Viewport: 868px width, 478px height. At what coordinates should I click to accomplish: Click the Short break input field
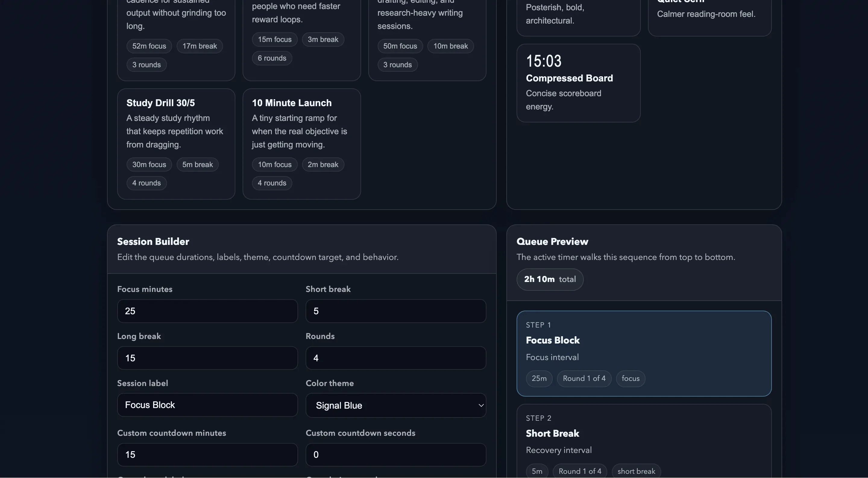[396, 311]
